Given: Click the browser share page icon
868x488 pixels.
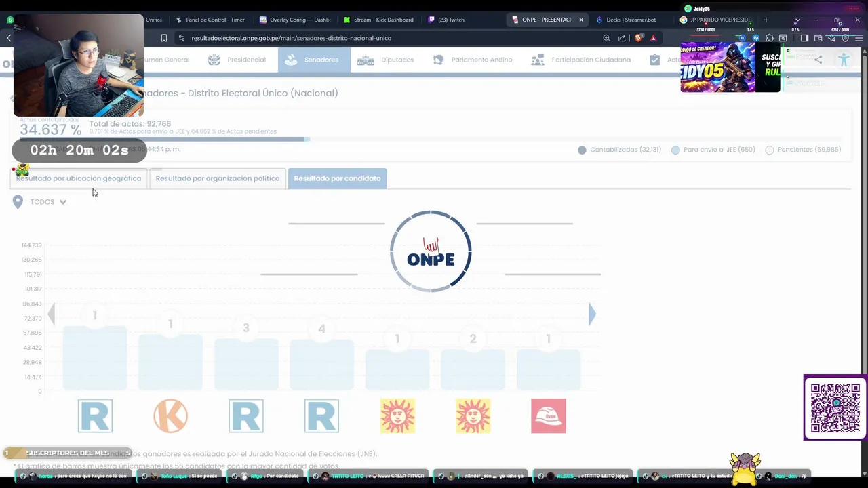Looking at the screenshot, I should tap(622, 38).
